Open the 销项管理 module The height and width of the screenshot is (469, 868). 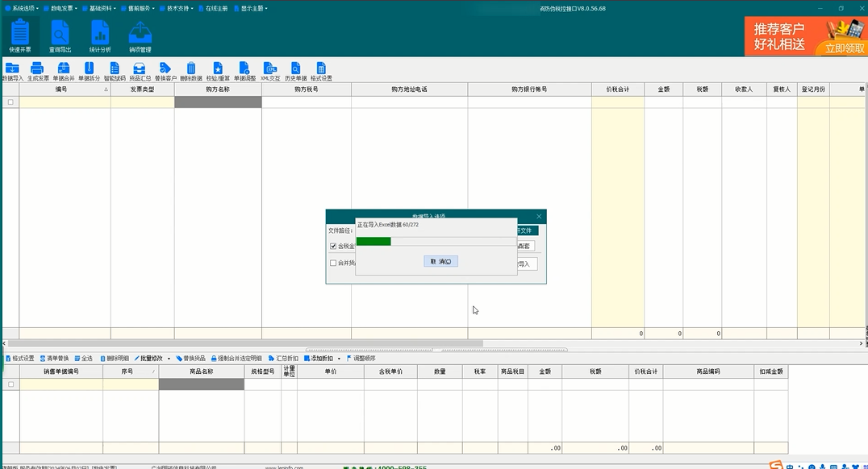(x=140, y=36)
